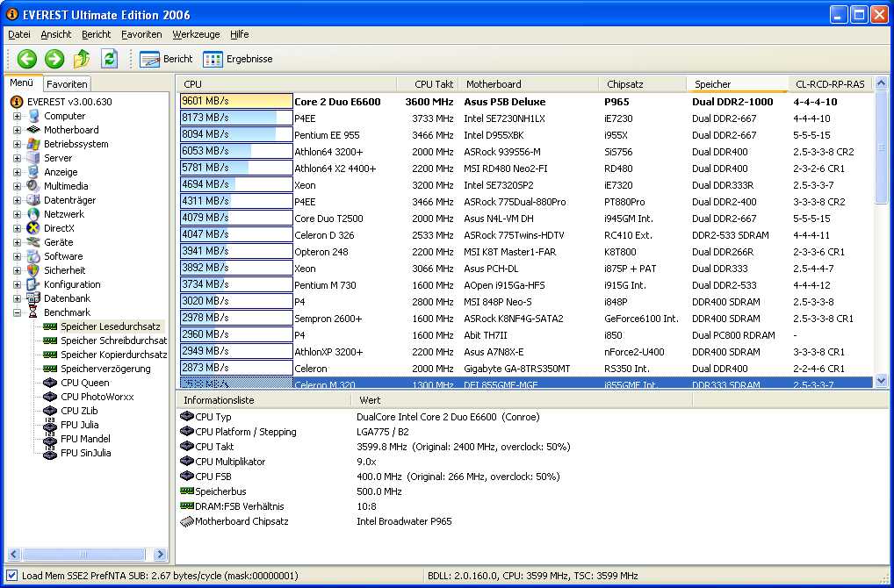Click the EVEREST v3.00.630 root icon
This screenshot has width=894, height=588.
point(17,102)
